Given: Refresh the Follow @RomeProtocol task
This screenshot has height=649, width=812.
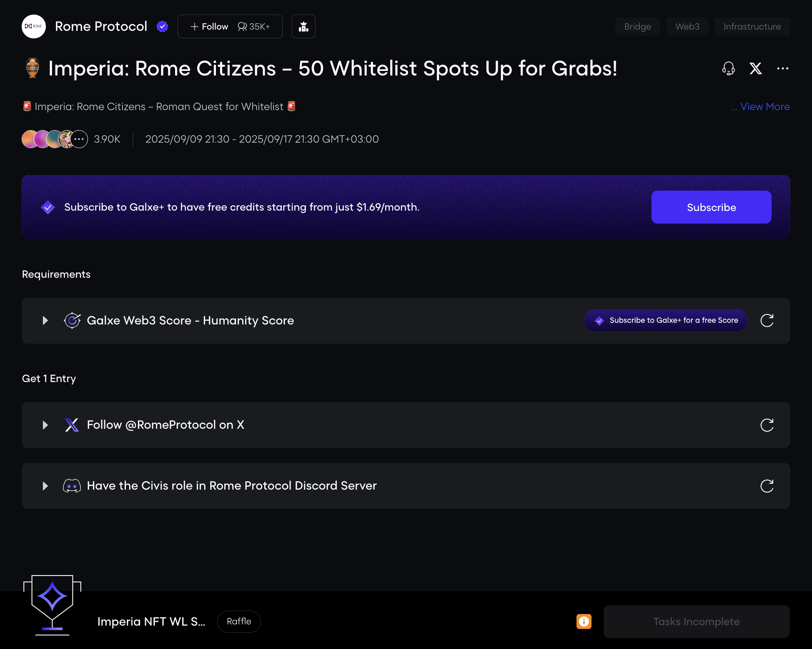Looking at the screenshot, I should coord(767,425).
